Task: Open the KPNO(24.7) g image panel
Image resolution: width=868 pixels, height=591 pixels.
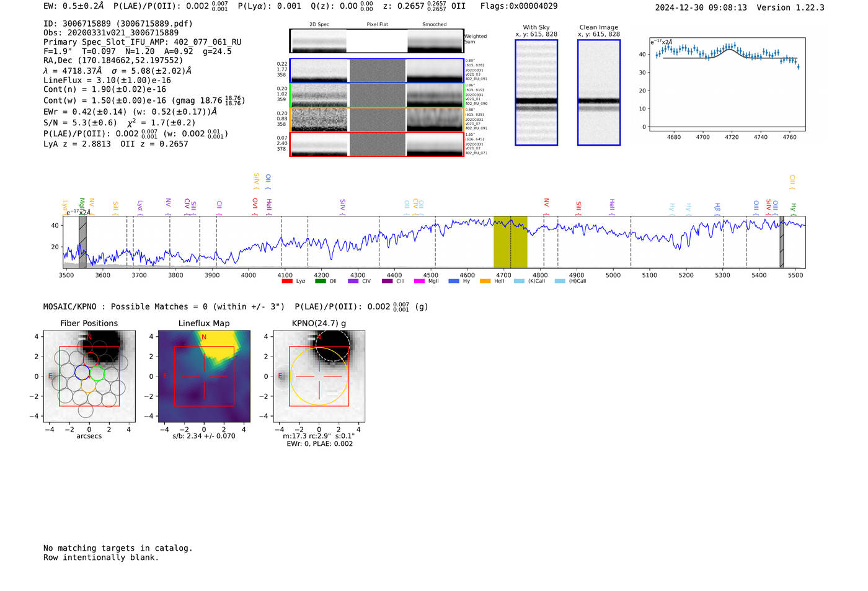Action: click(319, 376)
